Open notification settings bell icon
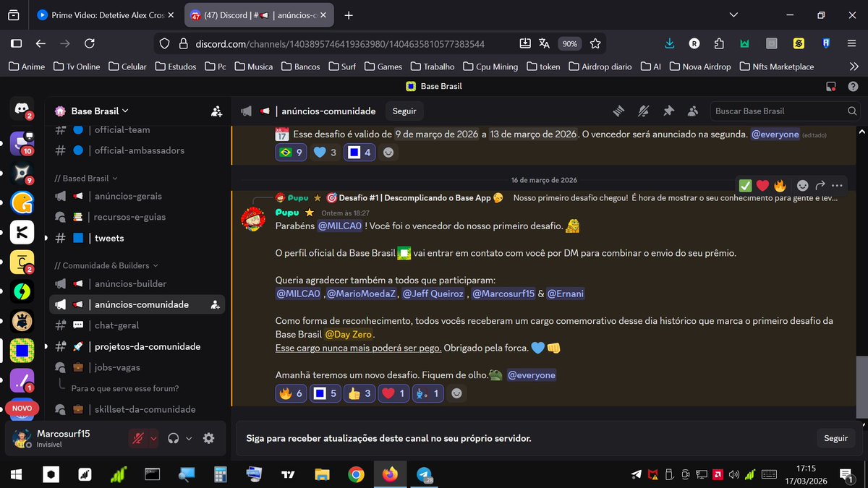 644,111
